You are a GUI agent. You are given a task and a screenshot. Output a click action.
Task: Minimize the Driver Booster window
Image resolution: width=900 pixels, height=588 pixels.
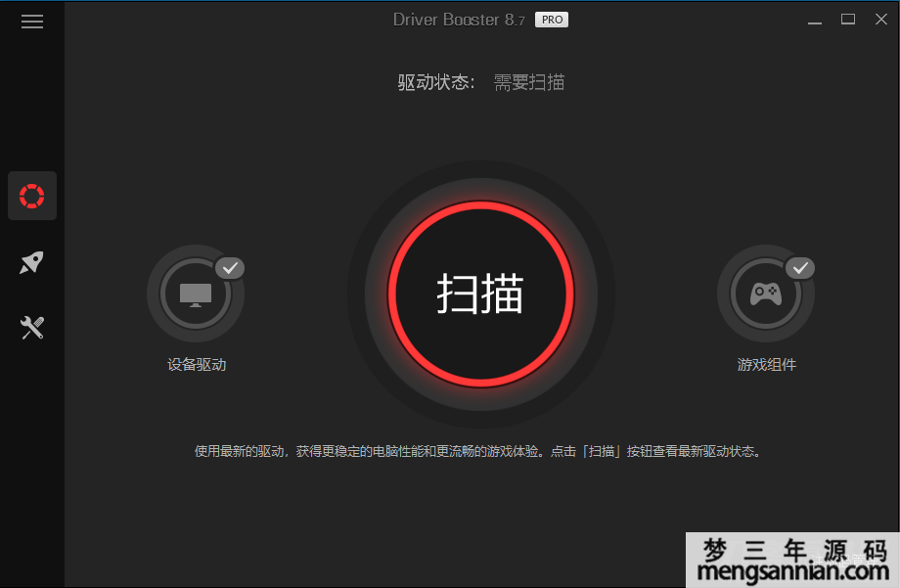click(815, 21)
